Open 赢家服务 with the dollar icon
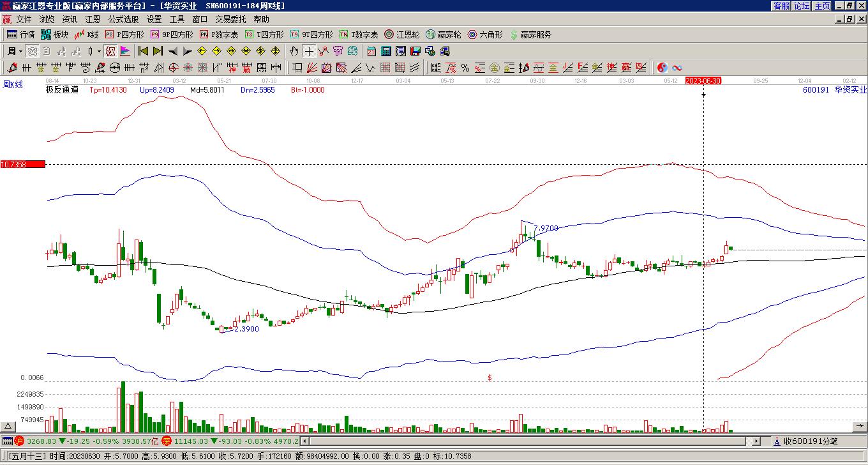The height and width of the screenshot is (465, 868). coord(530,34)
